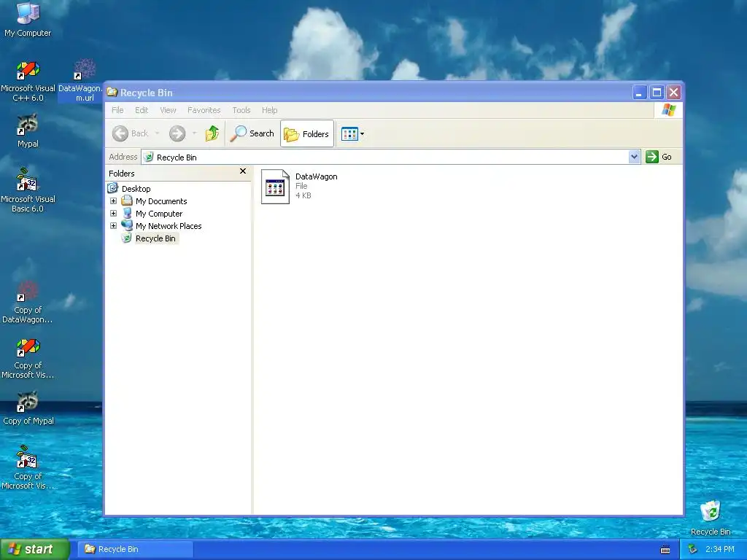The height and width of the screenshot is (560, 747).
Task: Select Desktop in folder tree
Action: click(x=136, y=189)
